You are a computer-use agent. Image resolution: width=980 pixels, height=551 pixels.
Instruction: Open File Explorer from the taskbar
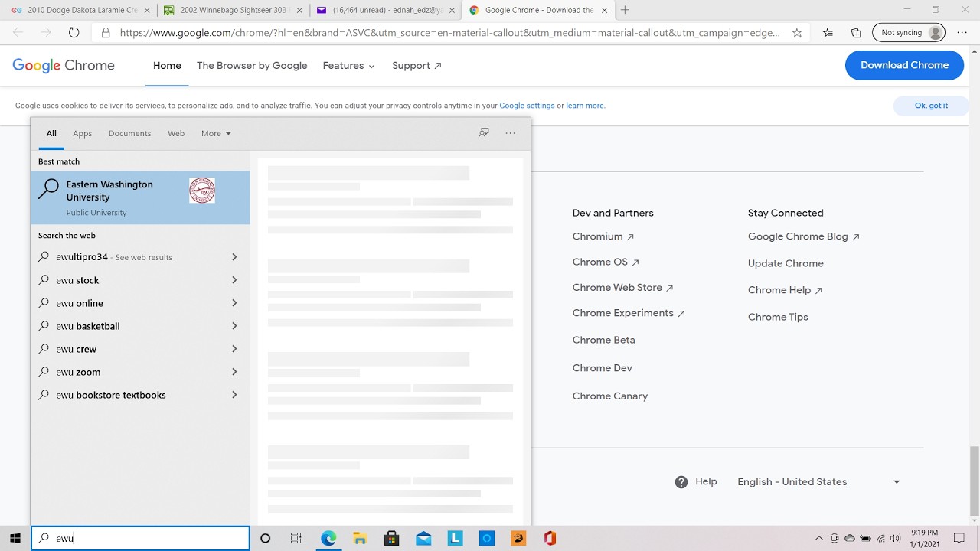(360, 538)
